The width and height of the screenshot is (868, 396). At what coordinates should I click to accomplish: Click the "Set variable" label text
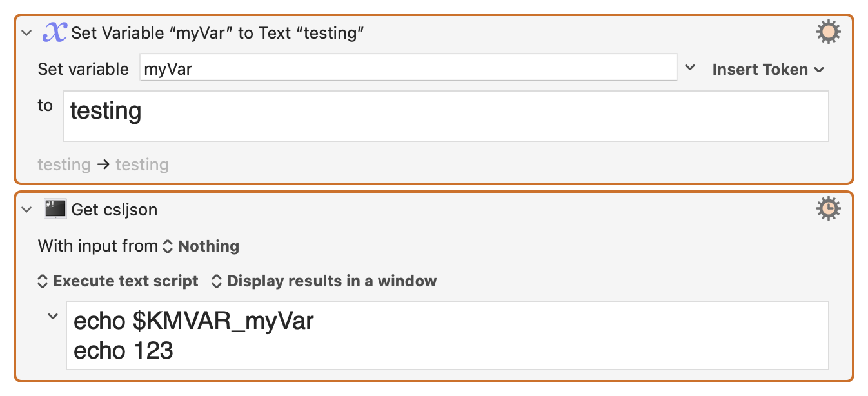(83, 69)
